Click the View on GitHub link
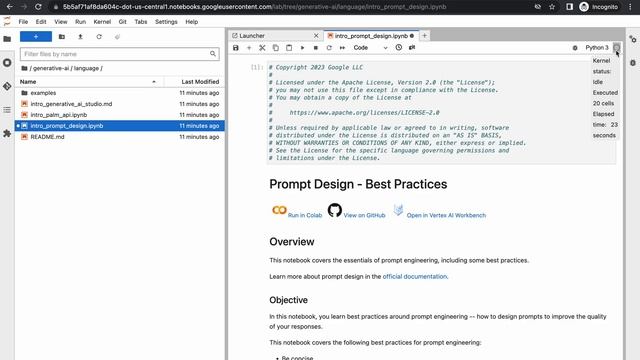The height and width of the screenshot is (360, 640). coord(364,215)
